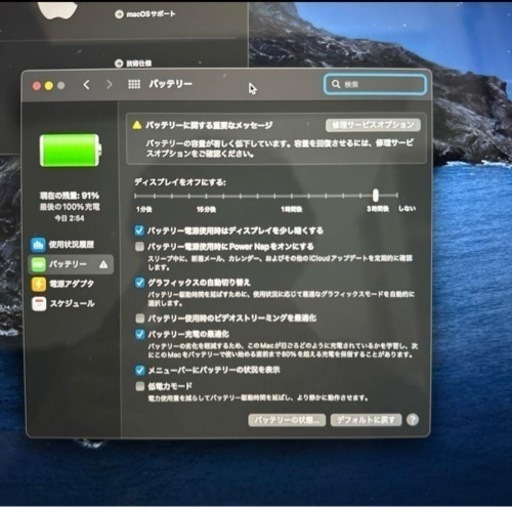Minimize battery window with yellow button
Screen dimensions: 512x507
pyautogui.click(x=49, y=86)
